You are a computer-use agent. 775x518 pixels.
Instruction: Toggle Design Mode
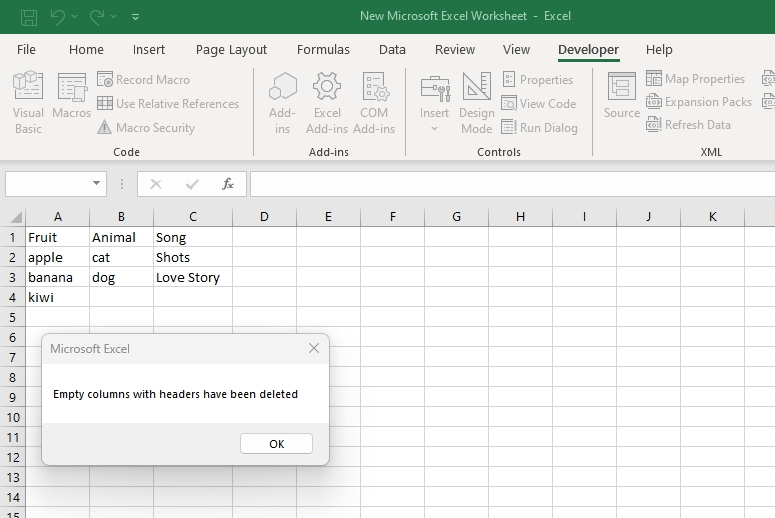(x=476, y=103)
